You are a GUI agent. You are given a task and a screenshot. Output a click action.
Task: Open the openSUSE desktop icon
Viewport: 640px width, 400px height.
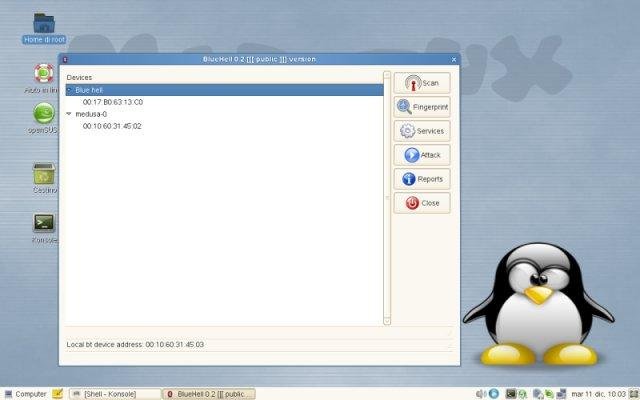(44, 113)
